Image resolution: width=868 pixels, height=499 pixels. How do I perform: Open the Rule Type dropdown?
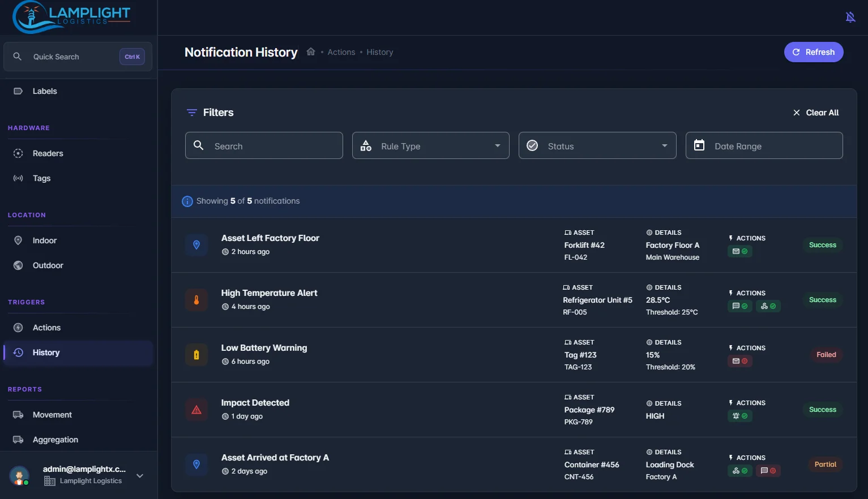coord(430,146)
